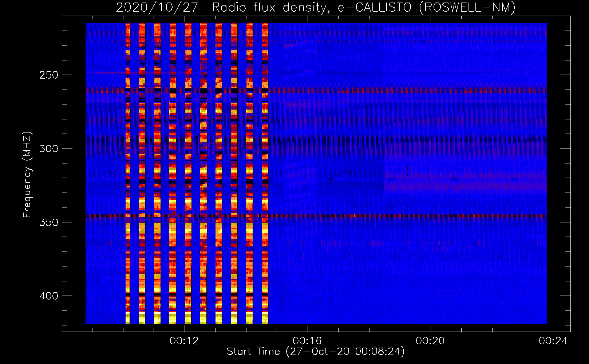Screen dimensions: 589x364
Task: Click the 'Start Time (27-Oct-20 00:08:24)' axis label
Action: [x=316, y=352]
